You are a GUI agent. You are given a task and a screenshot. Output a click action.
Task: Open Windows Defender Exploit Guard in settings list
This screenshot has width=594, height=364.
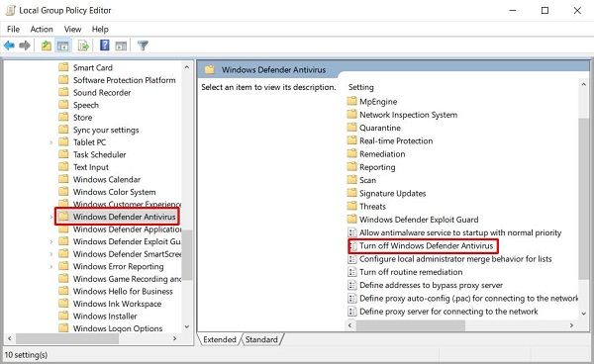[419, 220]
